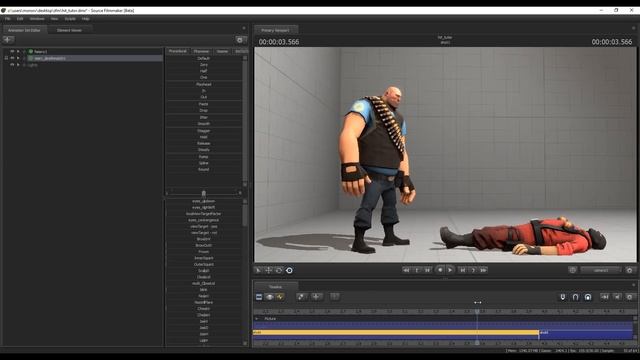The image size is (640, 360).
Task: Open Animation Set Editor gear settings
Action: point(240,40)
